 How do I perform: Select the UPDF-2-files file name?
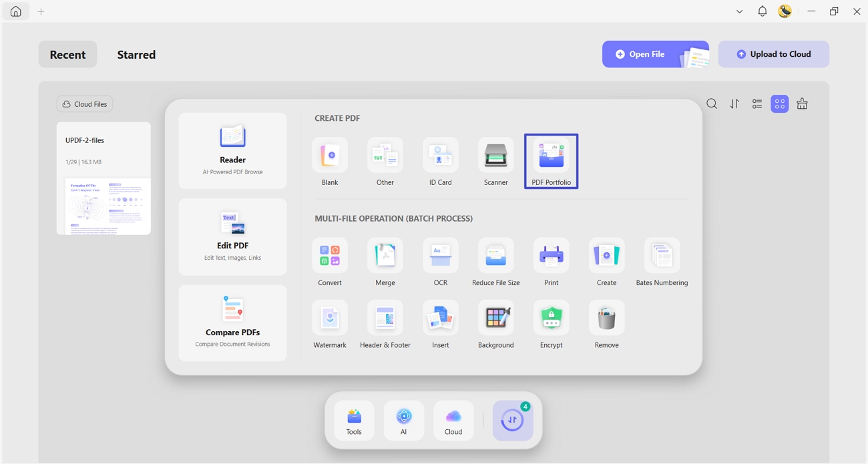tap(85, 140)
